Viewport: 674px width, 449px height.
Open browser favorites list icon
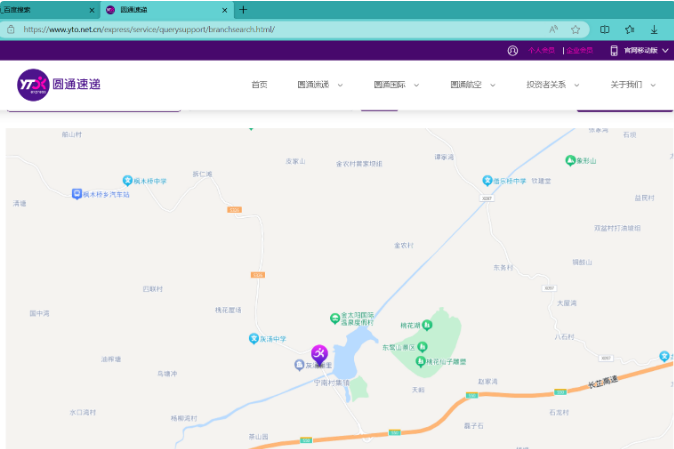[x=630, y=29]
